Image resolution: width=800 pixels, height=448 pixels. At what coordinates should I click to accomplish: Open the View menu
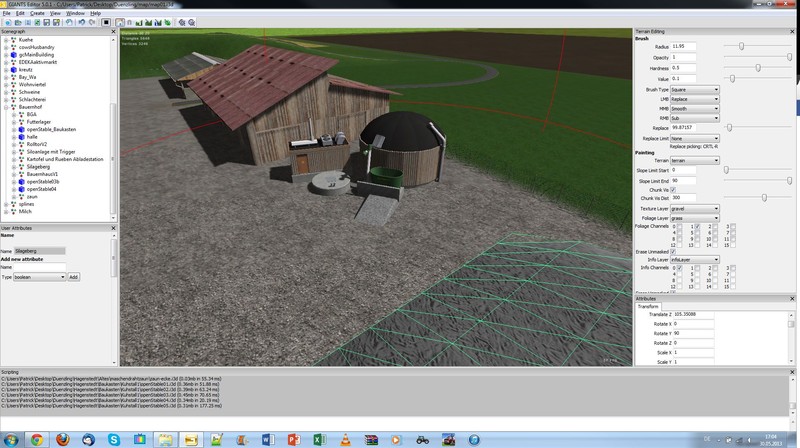[55, 13]
